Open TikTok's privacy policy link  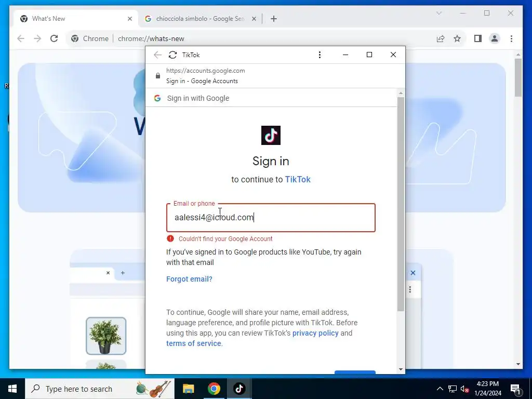(315, 333)
